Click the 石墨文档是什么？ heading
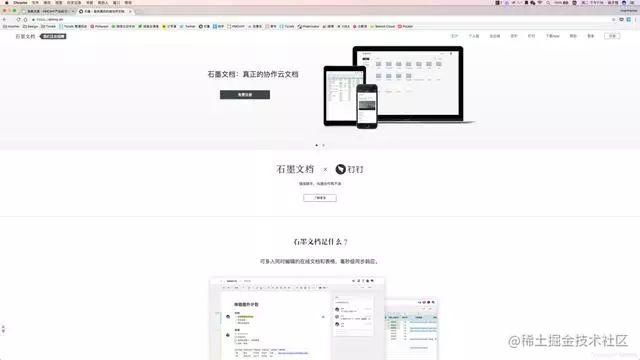This screenshot has height=360, width=640. click(x=320, y=242)
